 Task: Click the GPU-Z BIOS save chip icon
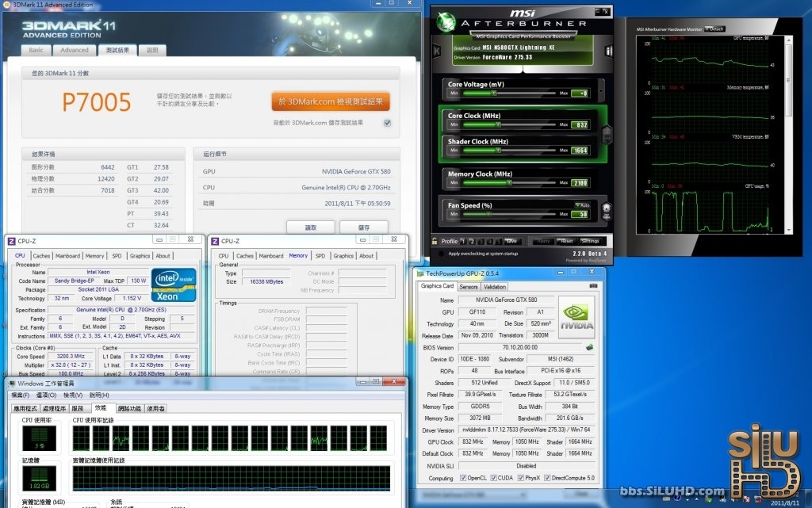589,346
